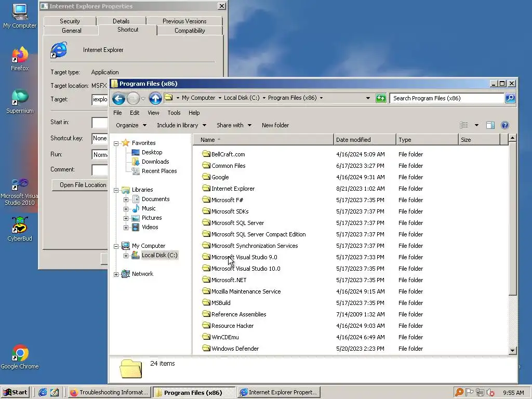Switch to Compatibility tab in Properties
This screenshot has width=532, height=399.
coord(190,31)
